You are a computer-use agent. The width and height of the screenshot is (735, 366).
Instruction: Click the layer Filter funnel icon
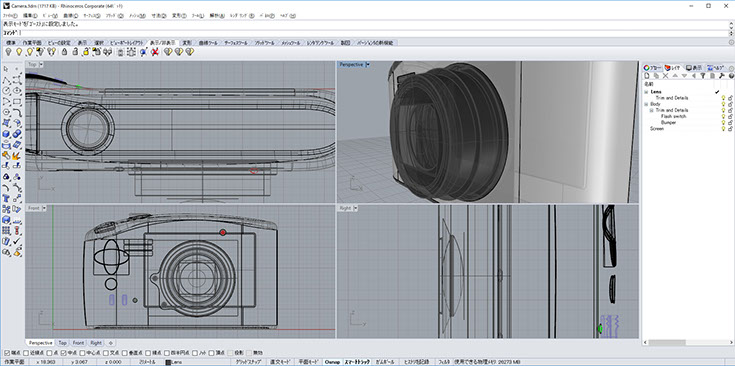[703, 75]
